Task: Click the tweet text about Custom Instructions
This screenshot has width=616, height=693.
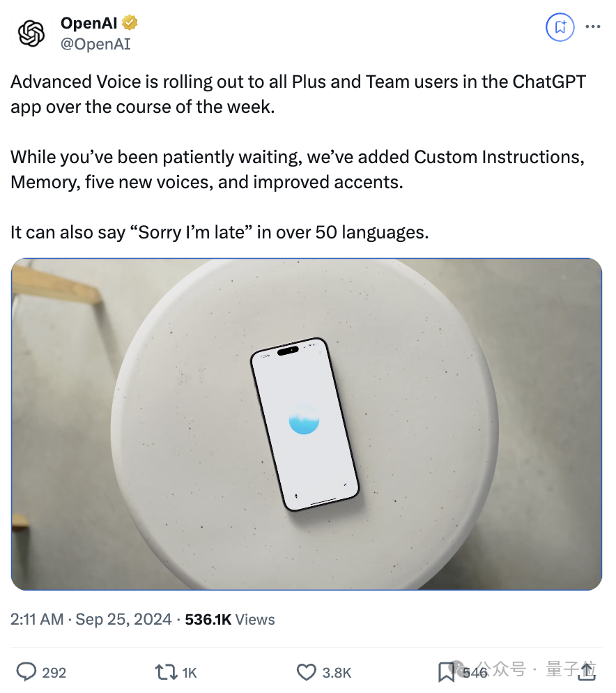Action: pos(297,168)
